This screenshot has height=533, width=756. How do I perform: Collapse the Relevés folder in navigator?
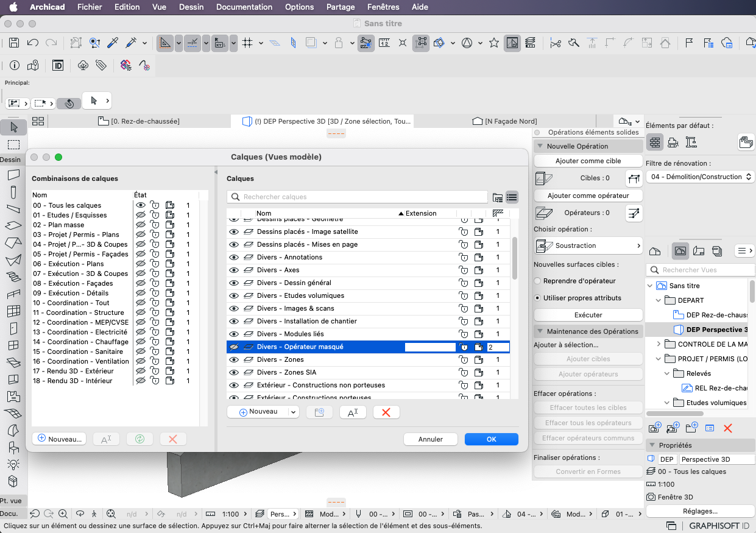[x=666, y=373]
